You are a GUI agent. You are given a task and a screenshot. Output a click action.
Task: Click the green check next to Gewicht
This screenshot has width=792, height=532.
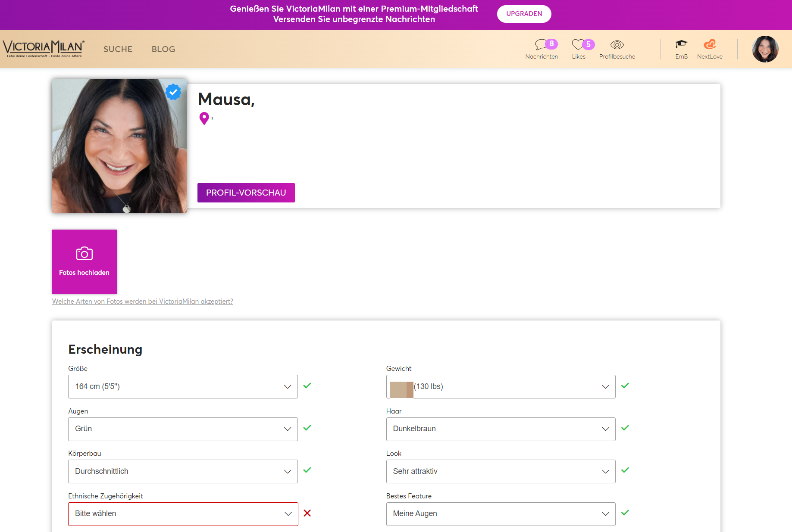click(x=625, y=386)
